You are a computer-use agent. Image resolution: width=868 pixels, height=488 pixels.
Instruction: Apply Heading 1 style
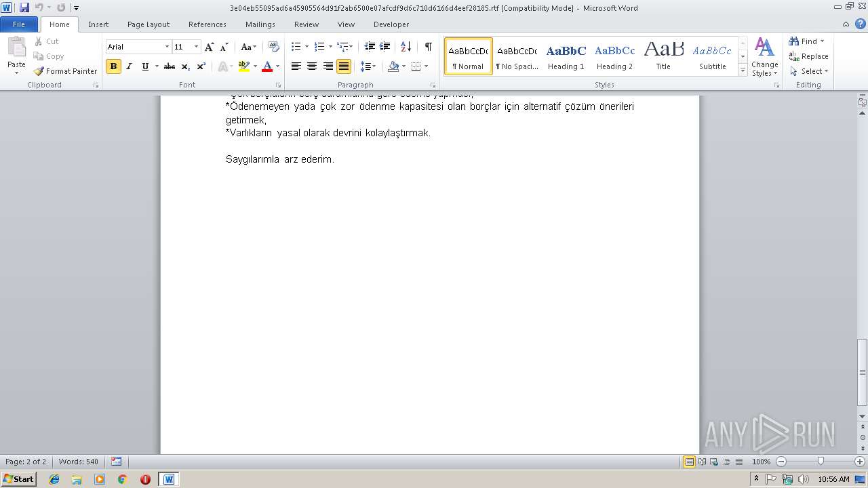pos(566,56)
